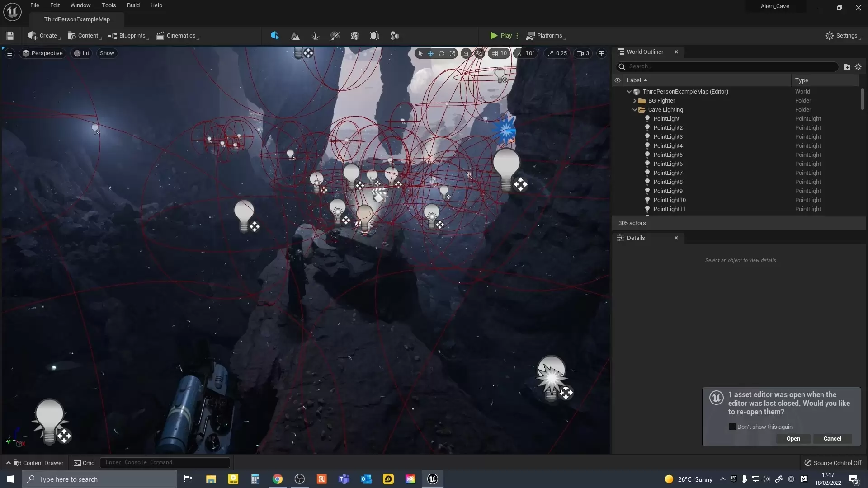Select the rotate transform tool

[x=441, y=53]
